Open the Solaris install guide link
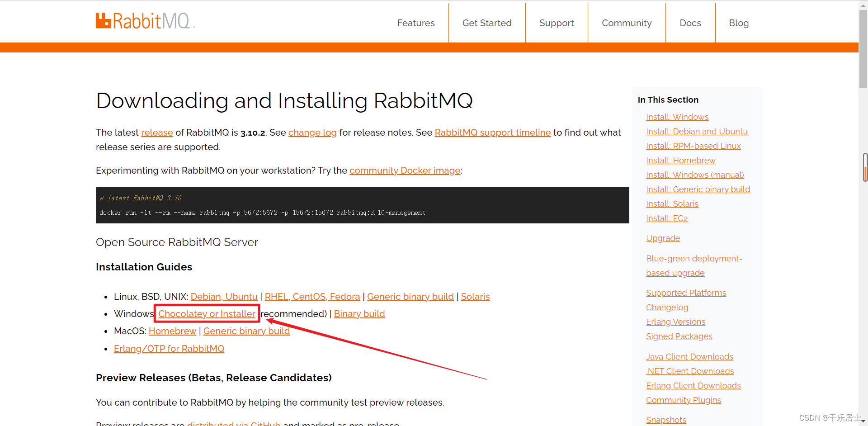Image resolution: width=868 pixels, height=426 pixels. [475, 297]
